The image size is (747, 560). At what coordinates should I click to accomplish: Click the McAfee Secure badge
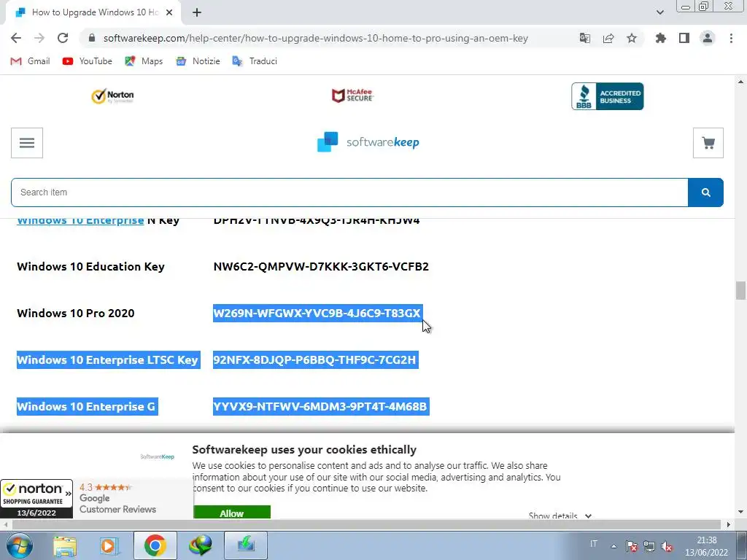point(352,96)
